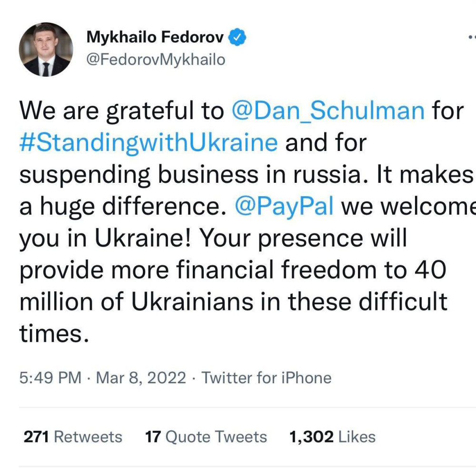Click the final word "times."

(x=54, y=334)
